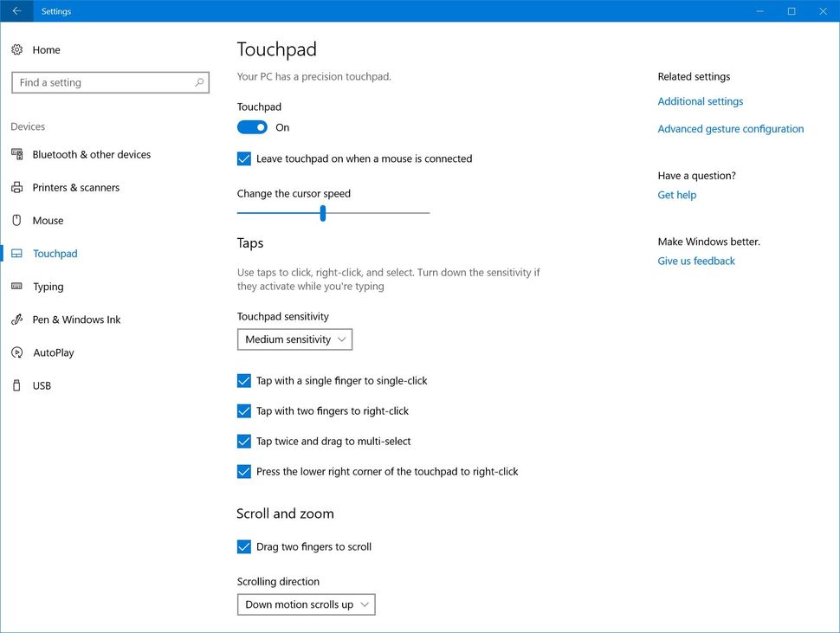Click the AutoPlay icon
The image size is (840, 633).
point(16,352)
